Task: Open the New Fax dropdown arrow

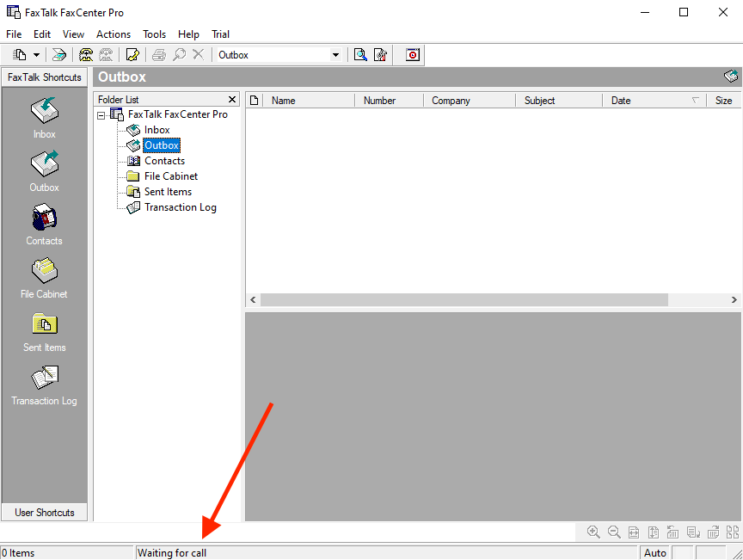Action: click(36, 55)
